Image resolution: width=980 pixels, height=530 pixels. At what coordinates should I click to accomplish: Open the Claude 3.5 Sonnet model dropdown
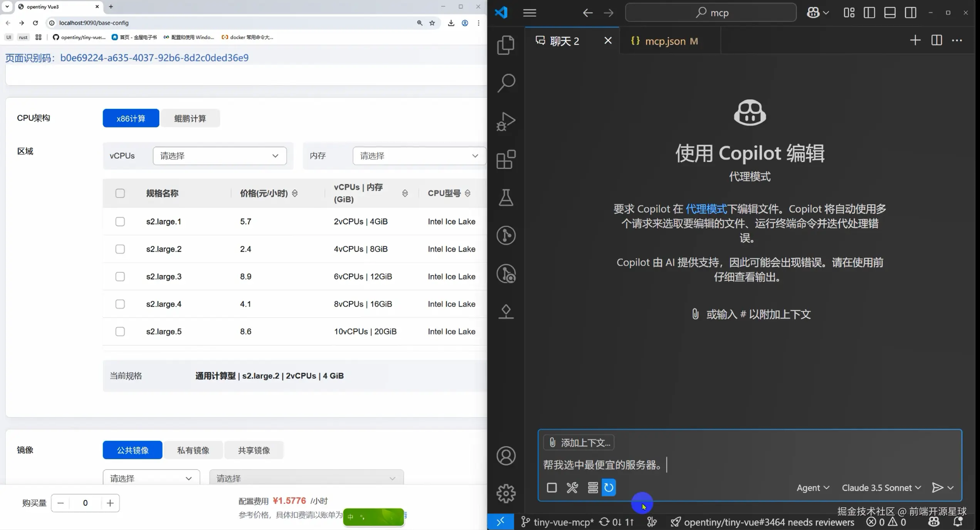coord(881,488)
